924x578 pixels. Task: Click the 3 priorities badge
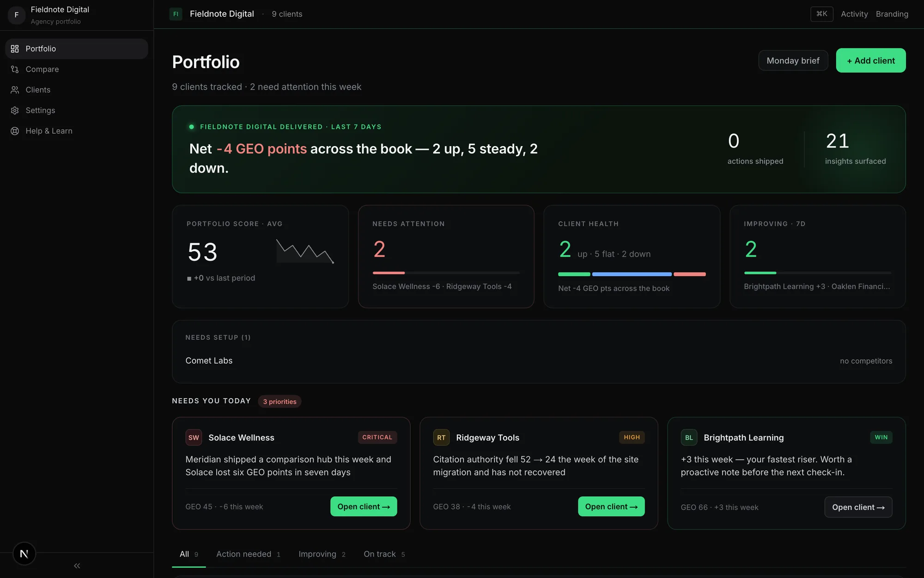[x=280, y=401]
